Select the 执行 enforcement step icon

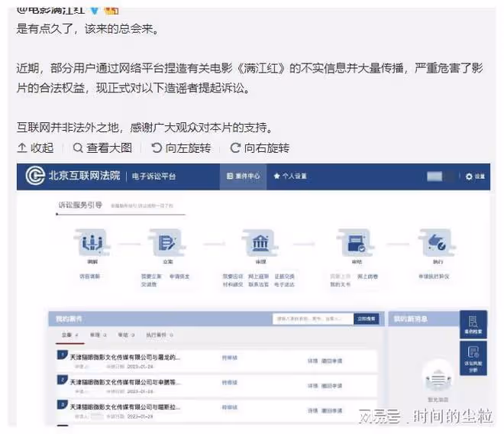437,242
